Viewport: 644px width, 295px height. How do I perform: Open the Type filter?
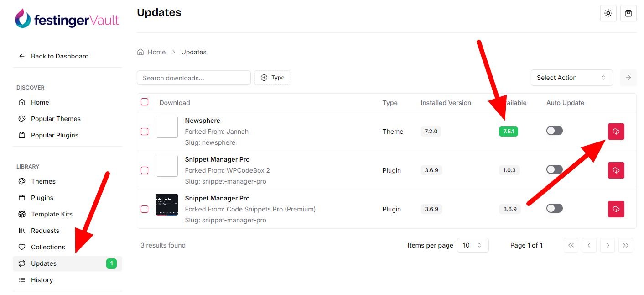272,78
